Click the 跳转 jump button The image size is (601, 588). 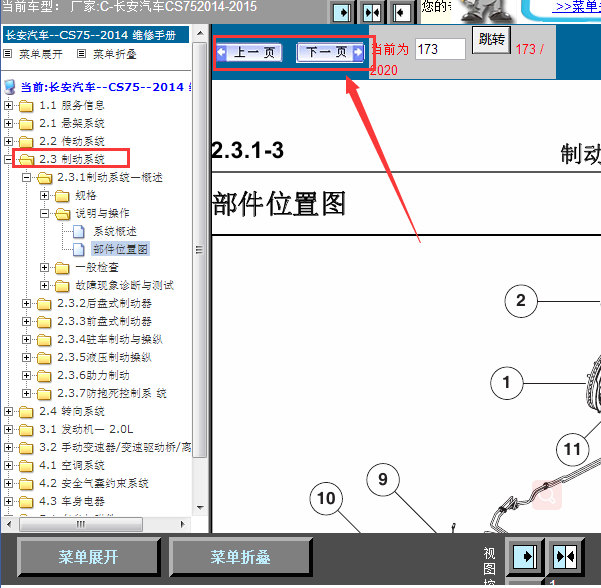click(x=491, y=39)
